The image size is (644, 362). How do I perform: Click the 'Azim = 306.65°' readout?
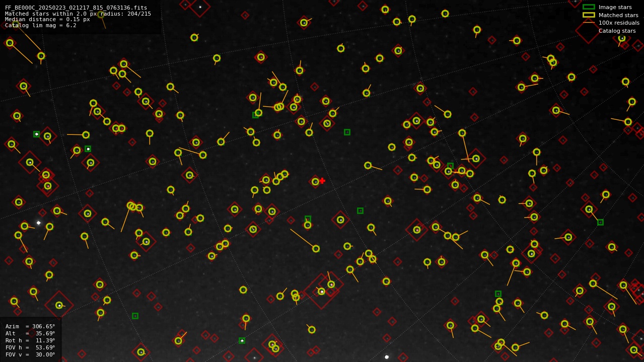tap(30, 326)
